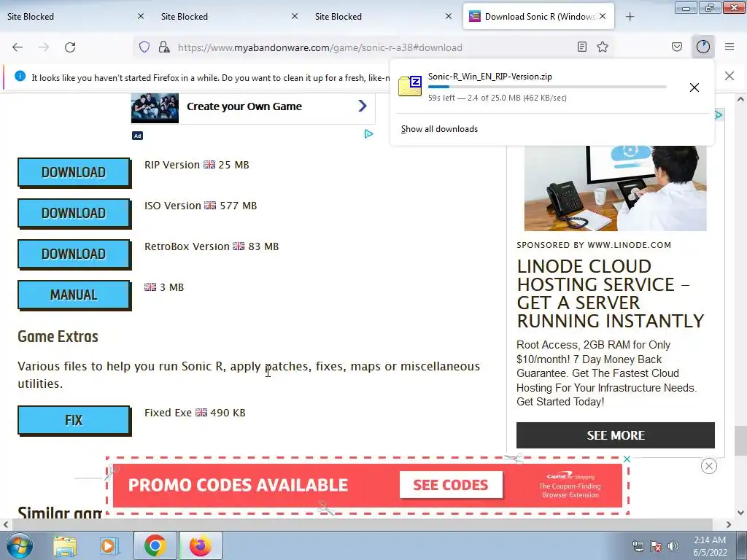Screen dimensions: 747x560
Task: Select the Download Sonic R tab
Action: click(x=538, y=17)
